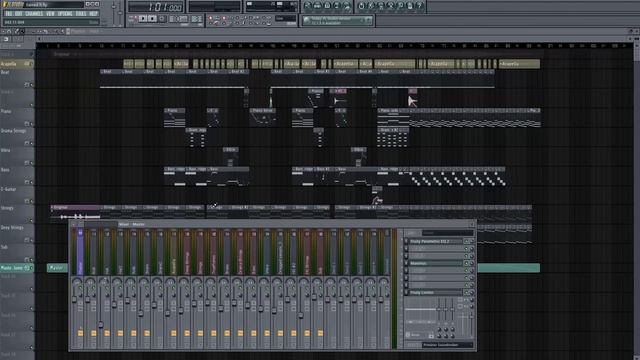Click the online news panel
The height and width of the screenshot is (360, 640).
tap(338, 21)
